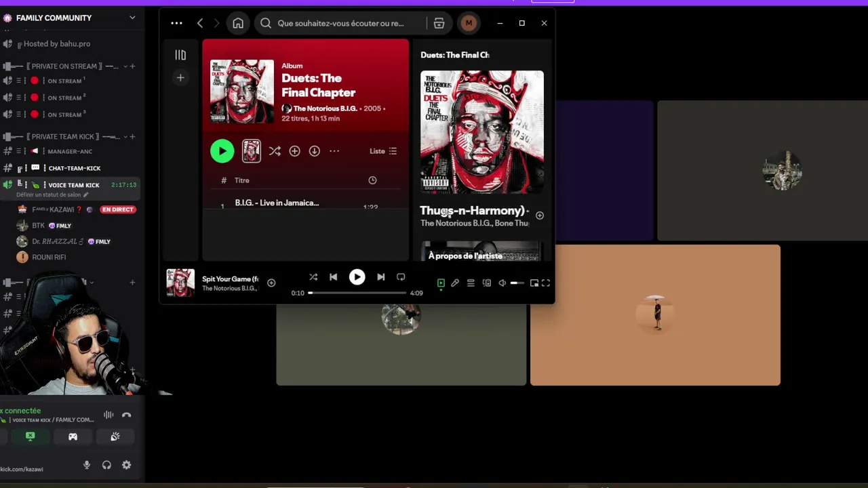Collapse PRIVATE ON STREAM category
The image size is (868, 488).
[x=66, y=66]
